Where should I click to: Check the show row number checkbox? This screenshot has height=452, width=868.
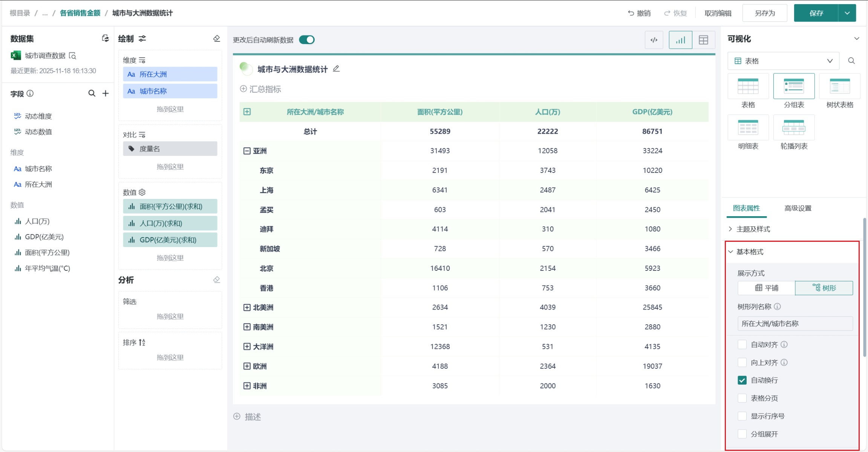742,416
